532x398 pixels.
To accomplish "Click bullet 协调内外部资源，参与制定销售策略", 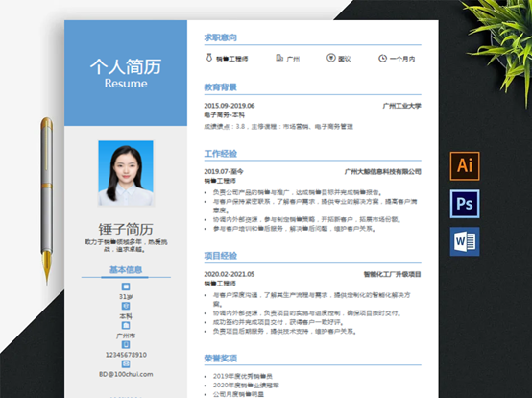I will pyautogui.click(x=307, y=220).
